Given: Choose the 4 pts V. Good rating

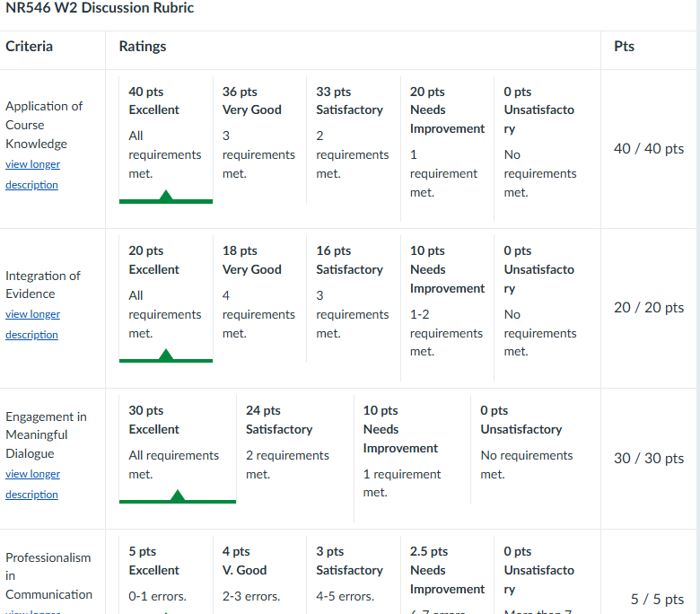Looking at the screenshot, I should pos(258,574).
